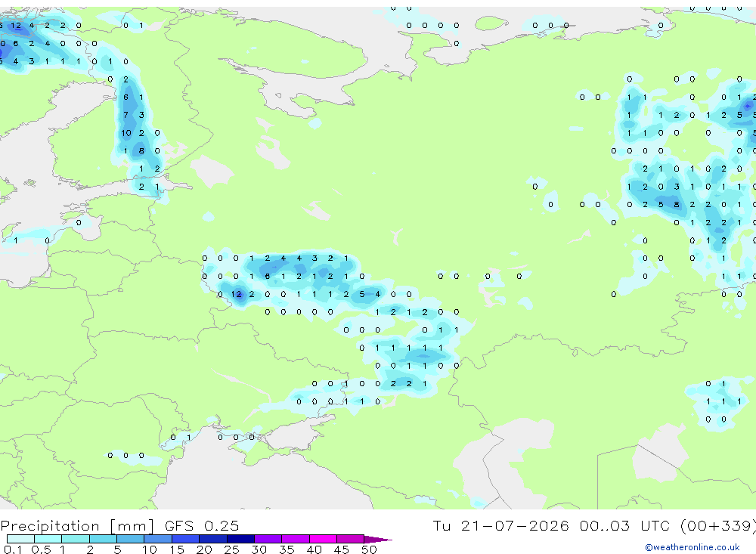Click the 20–25 mm dark blue legend swatch
Screen dimensions: 756x554
coord(213,539)
